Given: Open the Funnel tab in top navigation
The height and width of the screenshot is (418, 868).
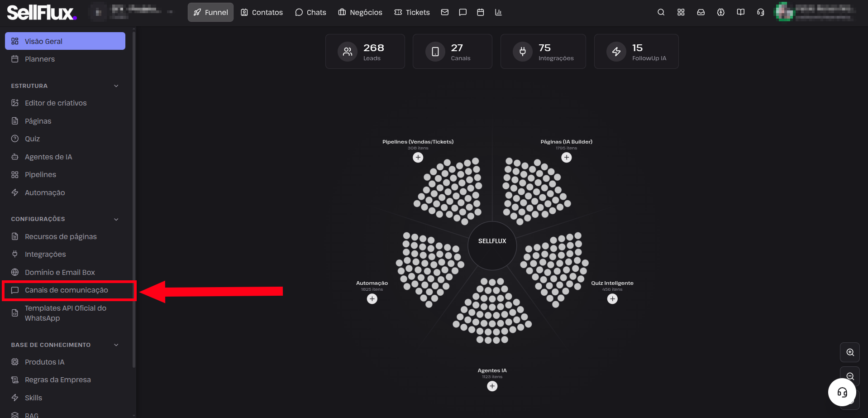Looking at the screenshot, I should point(210,12).
